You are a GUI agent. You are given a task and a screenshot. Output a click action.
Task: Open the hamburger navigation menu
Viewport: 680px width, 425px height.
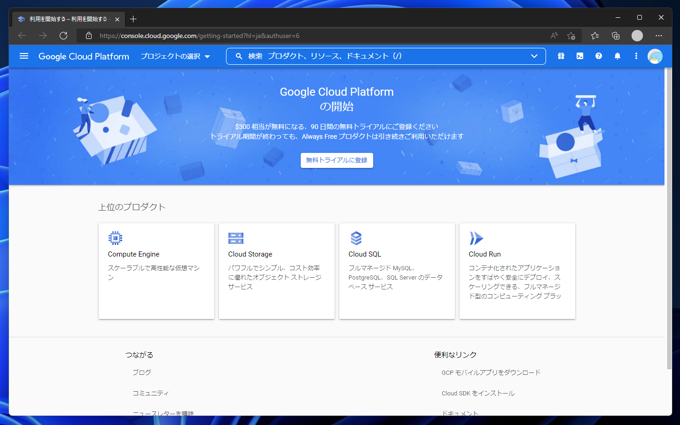(24, 56)
